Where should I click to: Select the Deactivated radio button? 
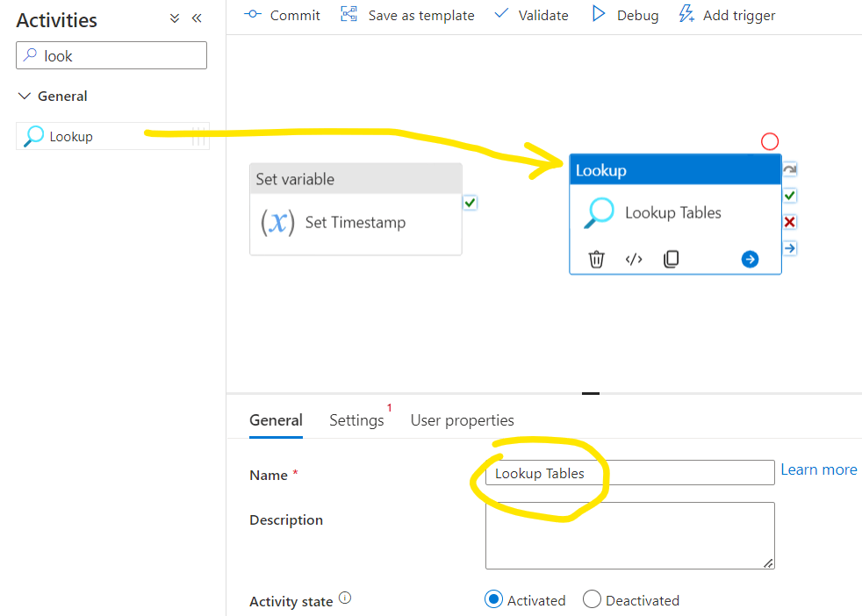click(593, 600)
